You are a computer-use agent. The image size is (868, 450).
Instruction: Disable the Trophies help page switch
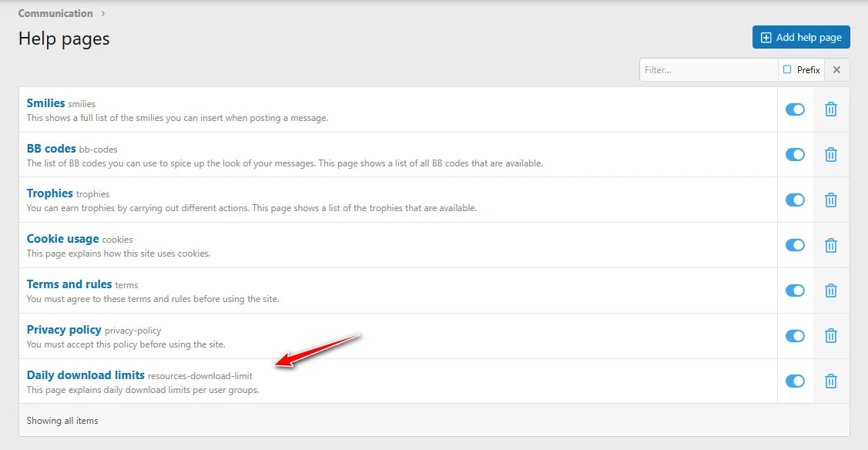pos(795,200)
